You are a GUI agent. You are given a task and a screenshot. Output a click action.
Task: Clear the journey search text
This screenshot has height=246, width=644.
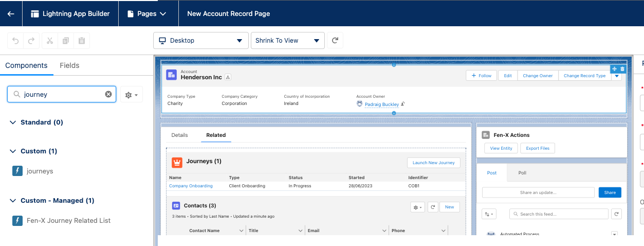tap(108, 94)
